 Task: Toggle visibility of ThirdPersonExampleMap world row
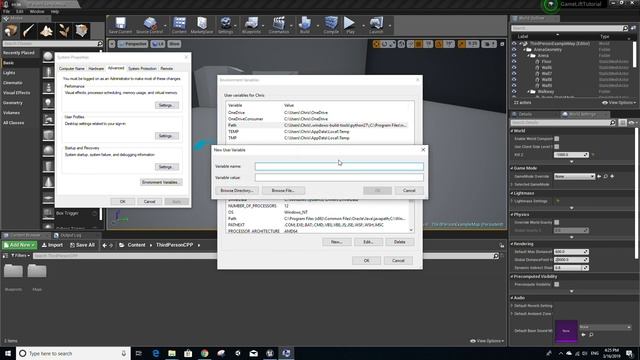coord(514,43)
